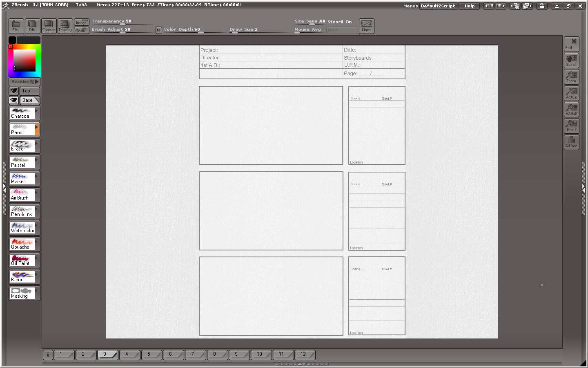The height and width of the screenshot is (368, 588).
Task: Select the Masking brush
Action: point(22,293)
